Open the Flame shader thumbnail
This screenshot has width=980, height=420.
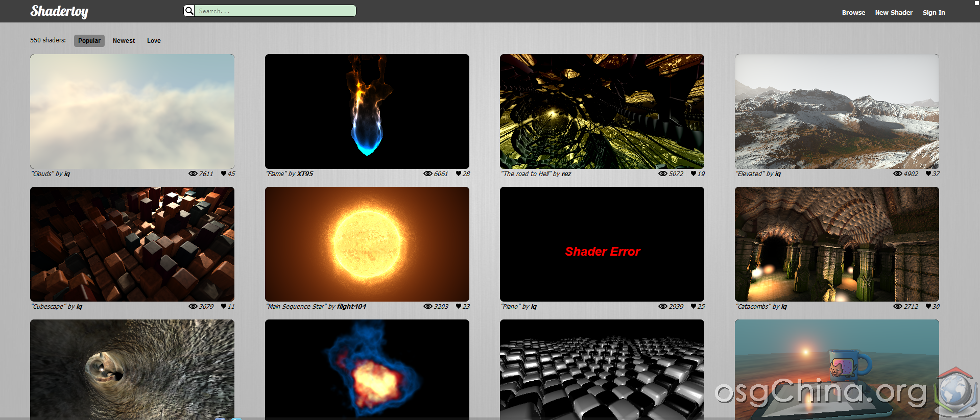tap(367, 111)
